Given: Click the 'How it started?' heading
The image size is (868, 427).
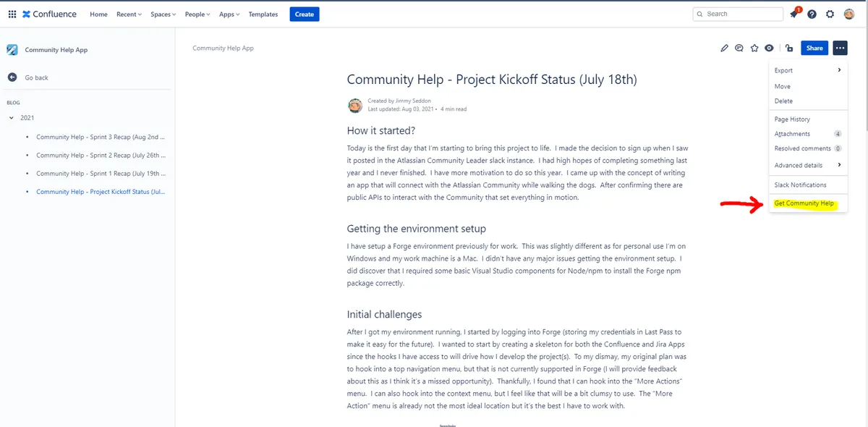Looking at the screenshot, I should 381,131.
